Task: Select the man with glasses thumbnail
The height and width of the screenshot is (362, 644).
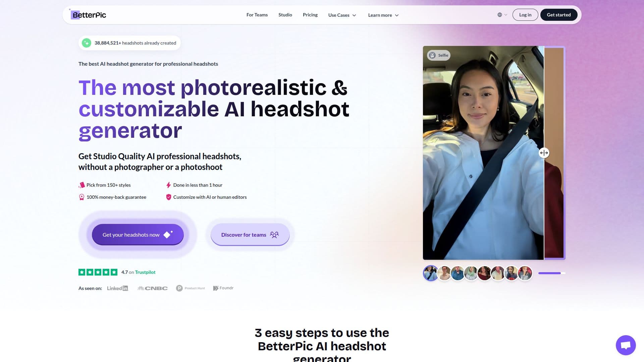Action: point(444,273)
